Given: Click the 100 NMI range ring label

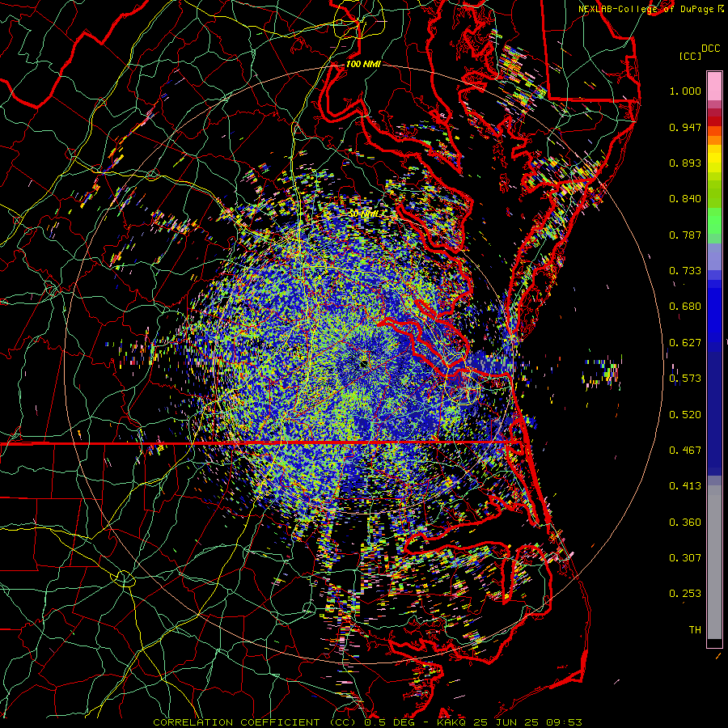Looking at the screenshot, I should [363, 64].
